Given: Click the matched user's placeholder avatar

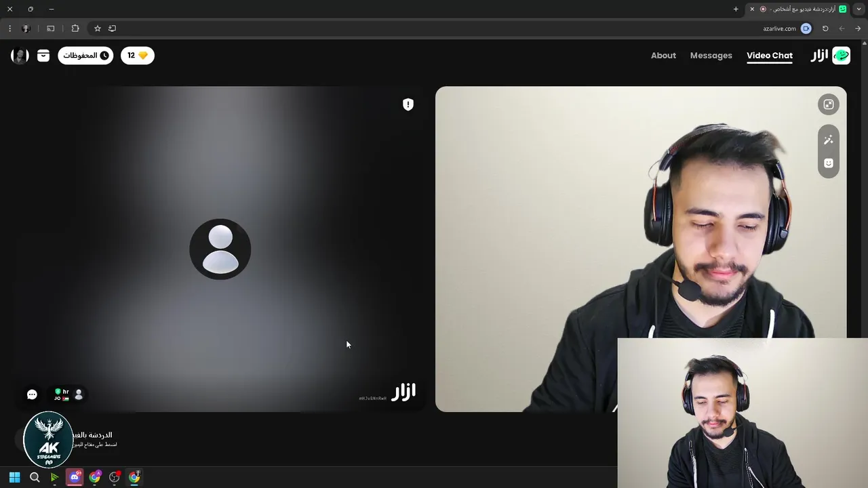Looking at the screenshot, I should click(220, 249).
